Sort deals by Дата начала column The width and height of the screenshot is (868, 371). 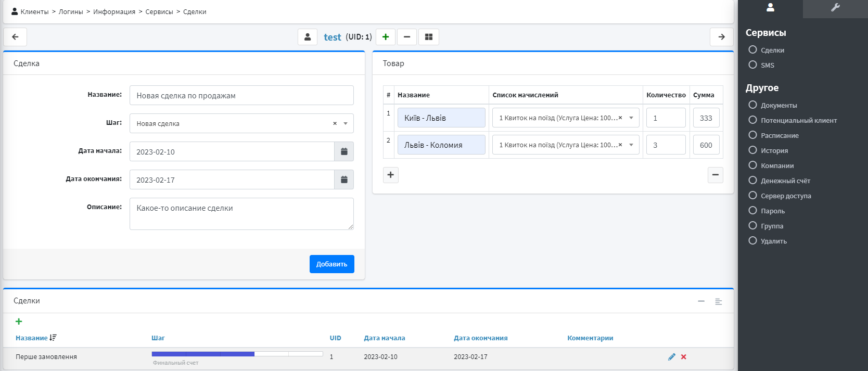[x=384, y=338]
